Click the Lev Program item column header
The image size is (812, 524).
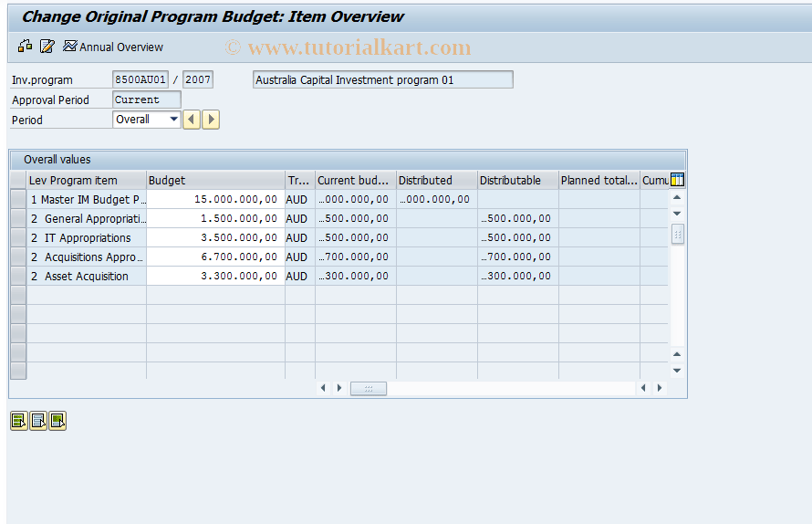[87, 181]
